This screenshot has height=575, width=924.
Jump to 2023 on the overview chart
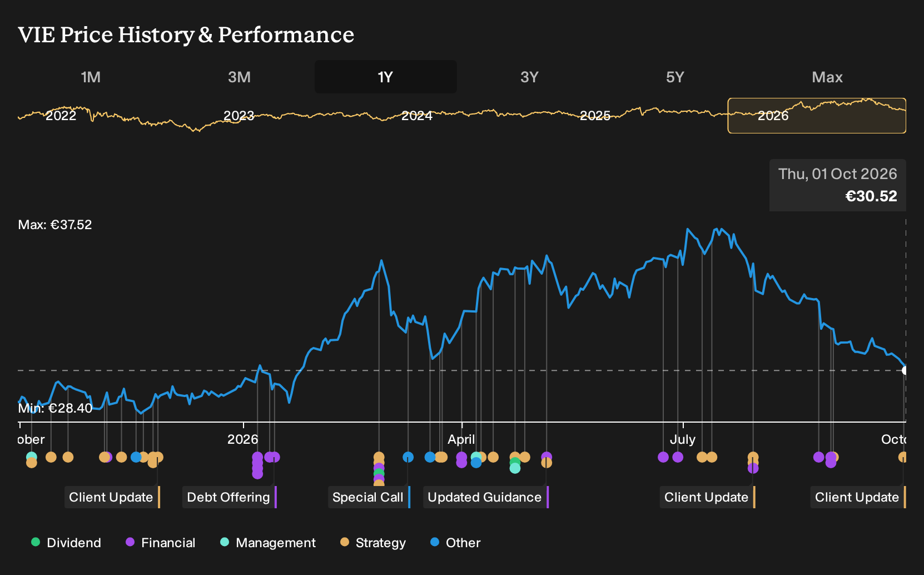pyautogui.click(x=239, y=116)
